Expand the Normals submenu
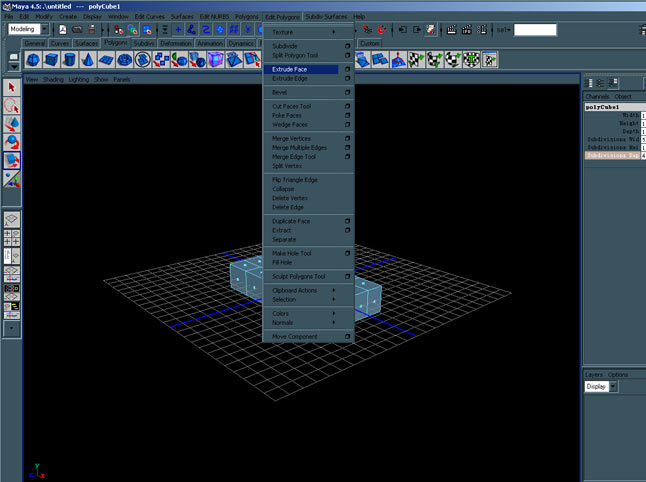The height and width of the screenshot is (482, 646). [308, 323]
